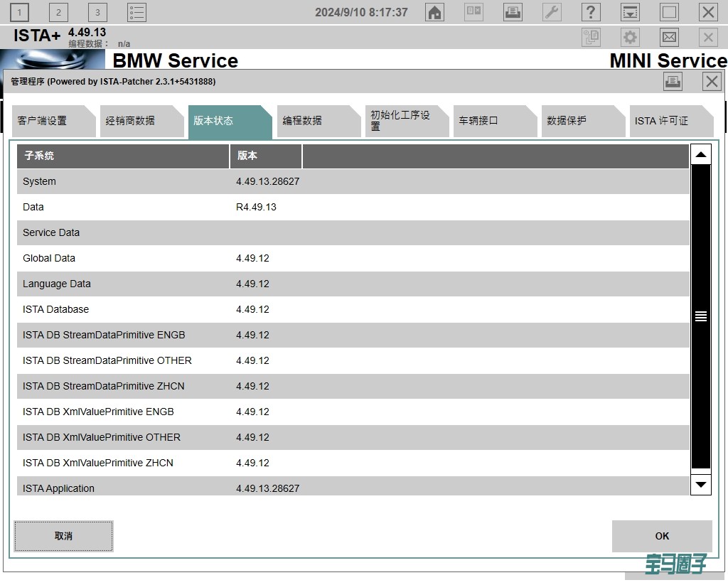Select session box number 1
The width and height of the screenshot is (728, 585).
20,12
